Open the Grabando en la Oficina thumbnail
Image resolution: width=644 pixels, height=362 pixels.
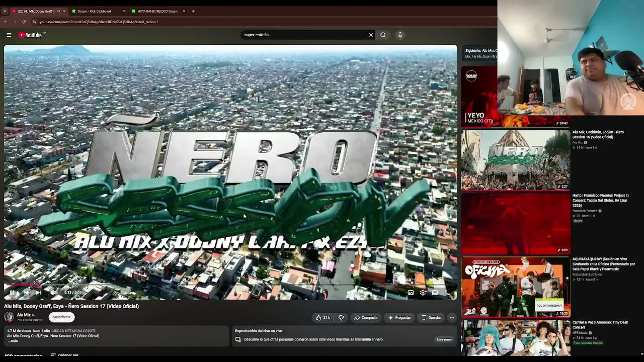tap(516, 287)
